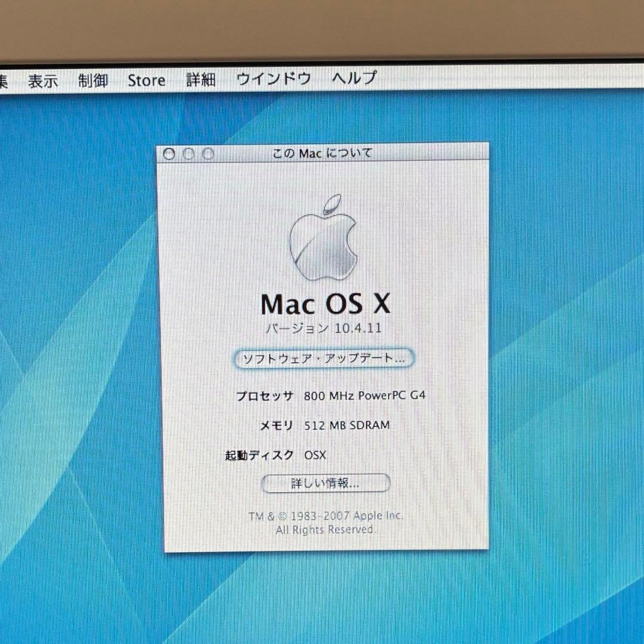Click the このMacについて title bar
The image size is (644, 644).
coord(324,153)
